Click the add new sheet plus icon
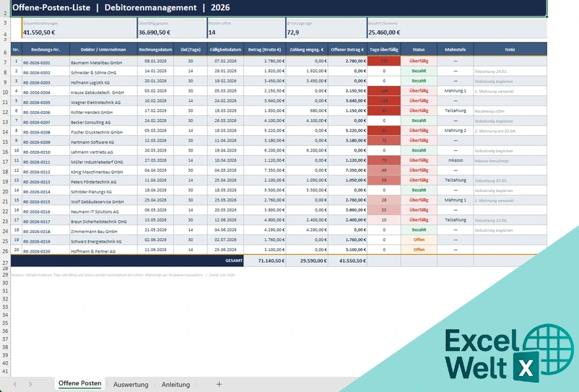The height and width of the screenshot is (392, 579). point(219,384)
